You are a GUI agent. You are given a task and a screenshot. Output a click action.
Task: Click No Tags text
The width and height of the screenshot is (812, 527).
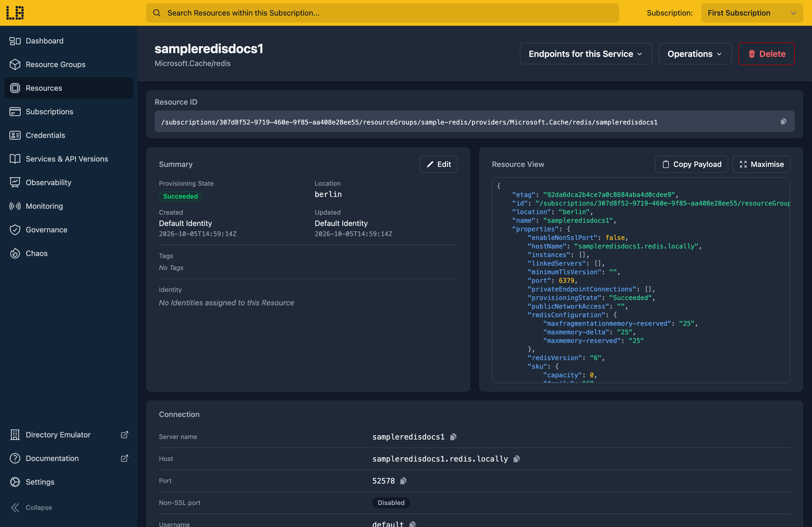coord(171,268)
